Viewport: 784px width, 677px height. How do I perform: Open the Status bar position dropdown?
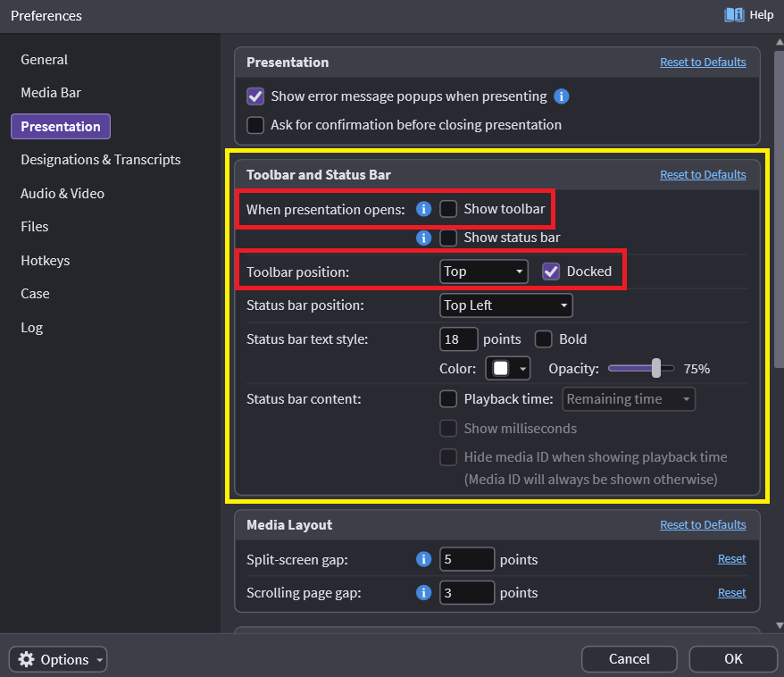pos(505,305)
